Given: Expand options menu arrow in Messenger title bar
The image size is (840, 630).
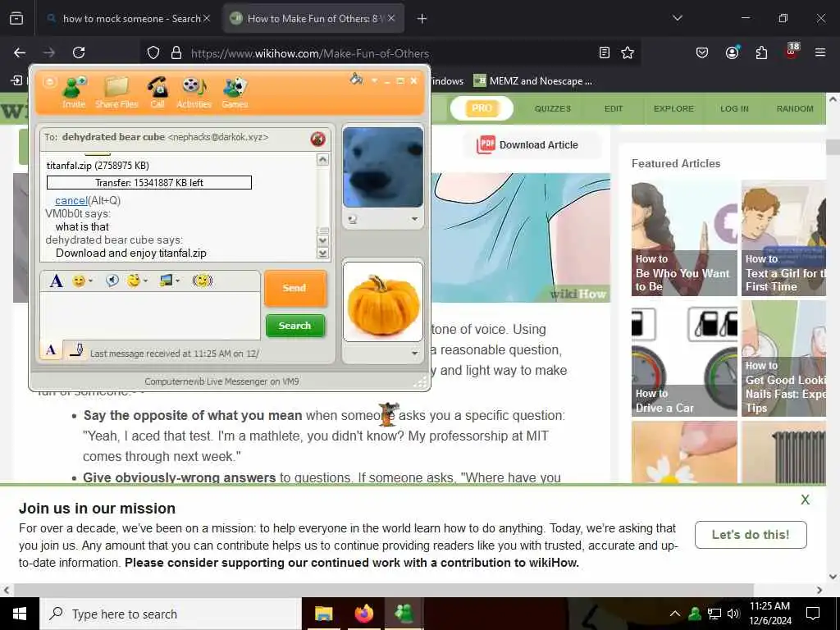Looking at the screenshot, I should [x=374, y=81].
